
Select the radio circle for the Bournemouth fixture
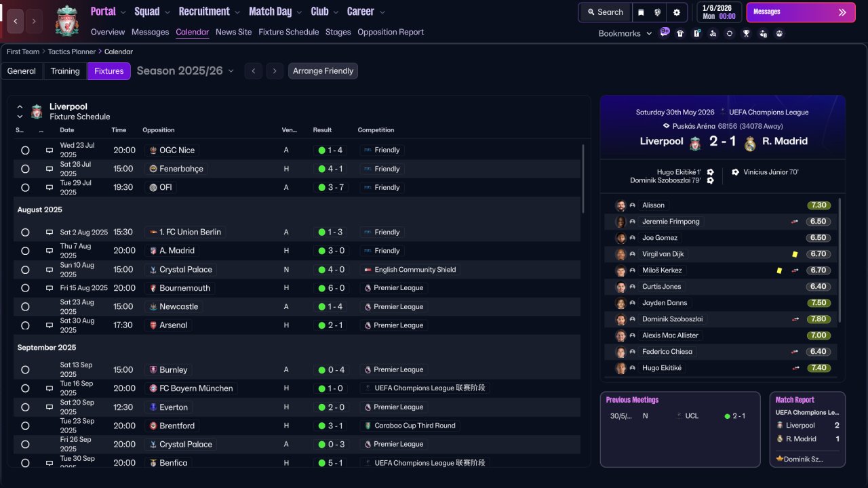(x=25, y=288)
